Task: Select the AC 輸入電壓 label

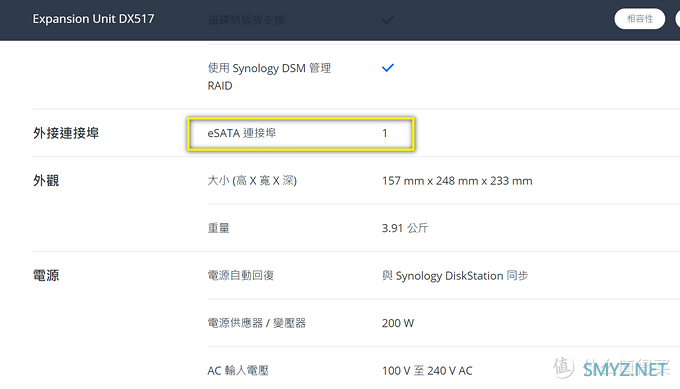Action: pos(238,371)
